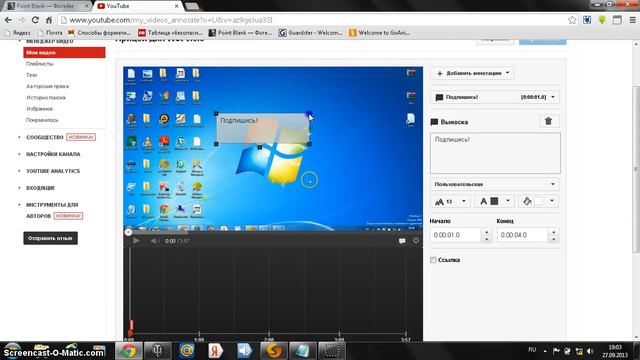Open the Chrome menu icon
This screenshot has height=360, width=640.
pyautogui.click(x=632, y=20)
